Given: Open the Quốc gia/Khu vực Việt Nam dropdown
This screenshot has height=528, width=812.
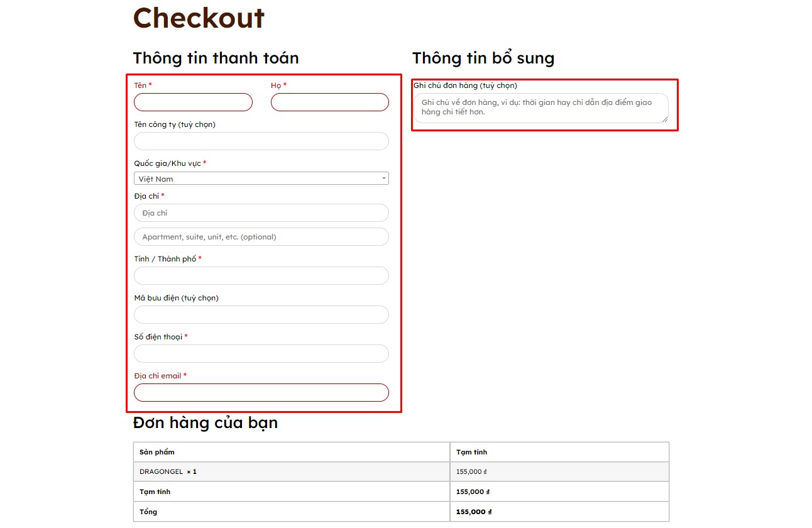Looking at the screenshot, I should point(255,179).
